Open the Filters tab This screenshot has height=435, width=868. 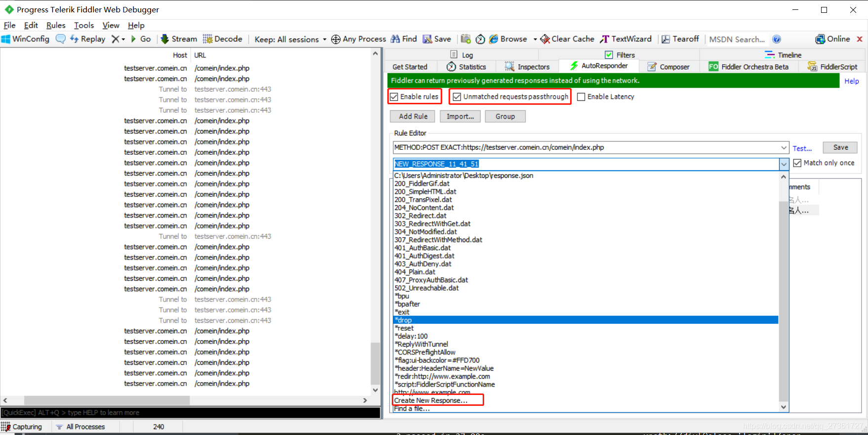pyautogui.click(x=620, y=55)
